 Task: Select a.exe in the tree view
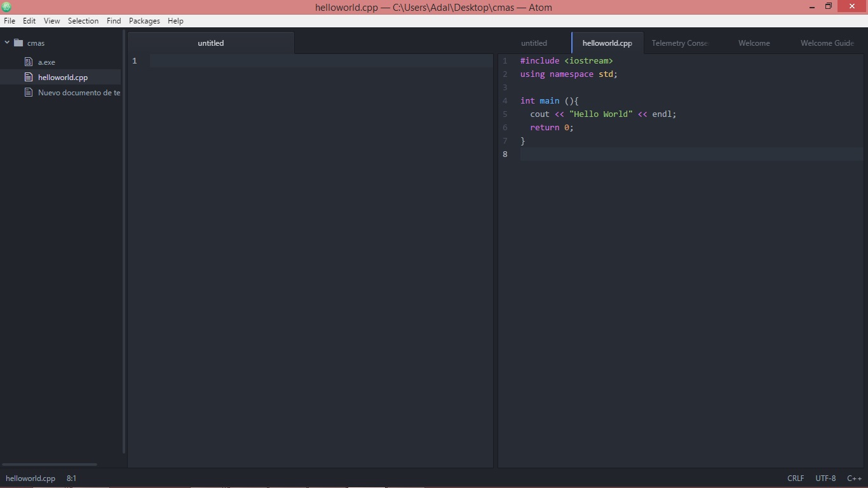[46, 62]
